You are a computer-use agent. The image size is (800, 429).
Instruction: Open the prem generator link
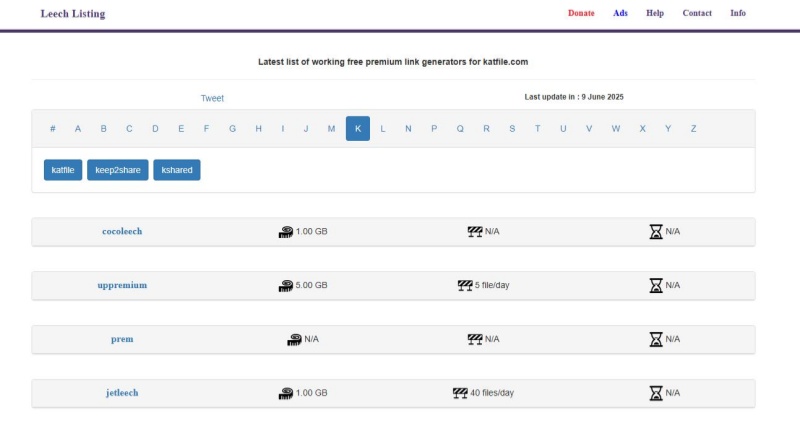(122, 339)
